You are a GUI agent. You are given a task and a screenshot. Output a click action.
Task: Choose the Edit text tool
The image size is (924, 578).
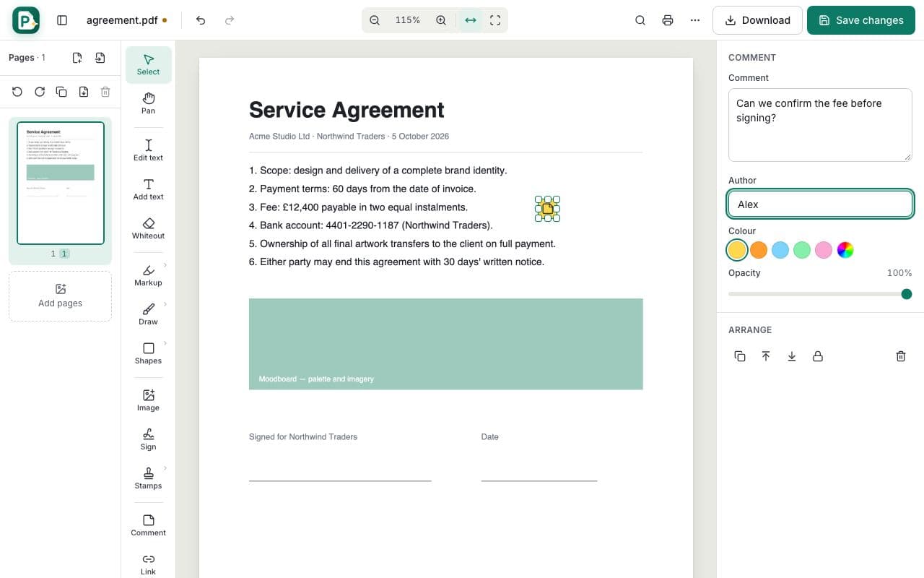pos(148,150)
